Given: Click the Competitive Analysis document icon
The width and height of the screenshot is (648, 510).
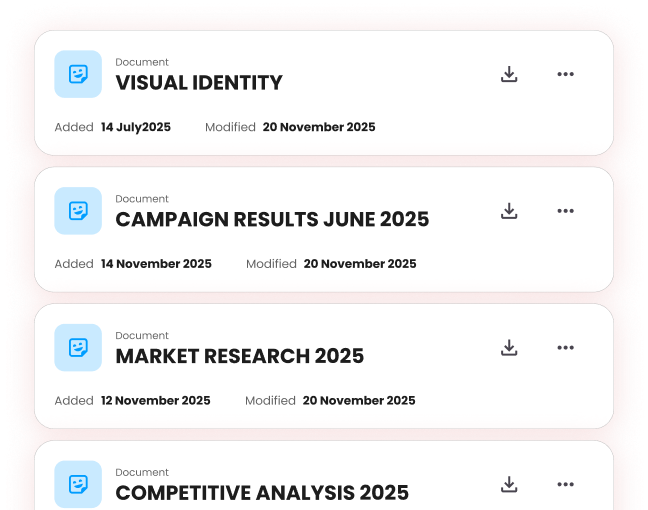Looking at the screenshot, I should click(78, 485).
